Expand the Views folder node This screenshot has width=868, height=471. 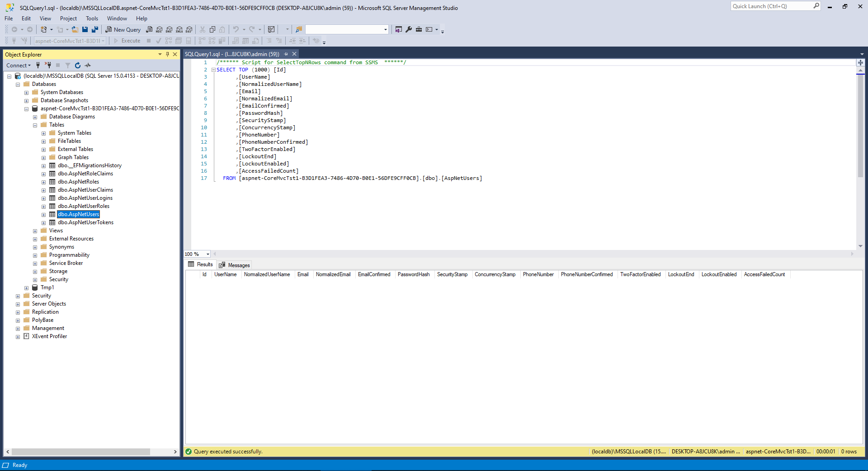tap(35, 231)
